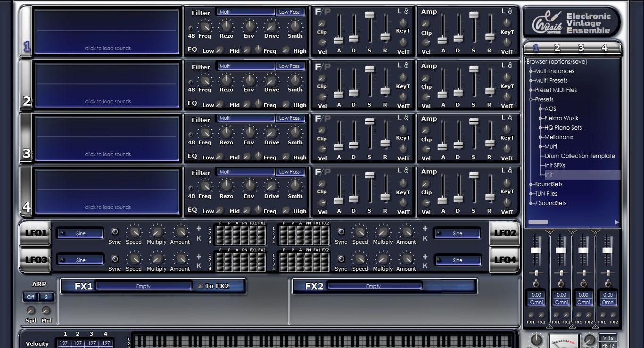
Task: Toggle the LFO4 Sync button
Action: (x=341, y=259)
